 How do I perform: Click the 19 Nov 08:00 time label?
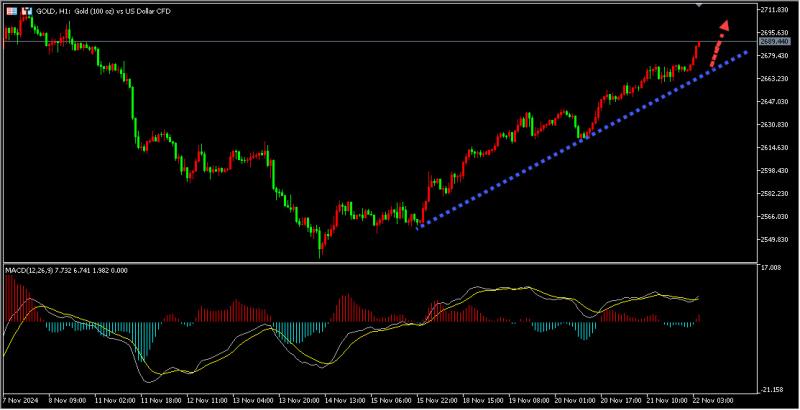pyautogui.click(x=527, y=399)
